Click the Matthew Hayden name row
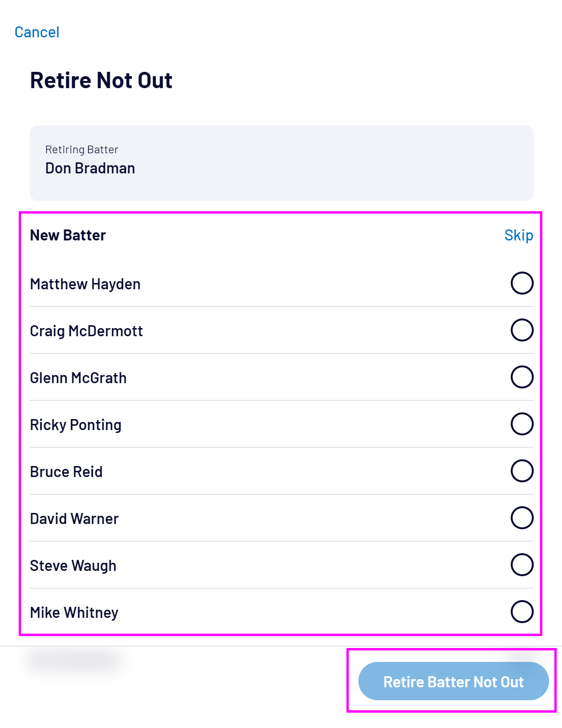The image size is (562, 728). (x=85, y=284)
